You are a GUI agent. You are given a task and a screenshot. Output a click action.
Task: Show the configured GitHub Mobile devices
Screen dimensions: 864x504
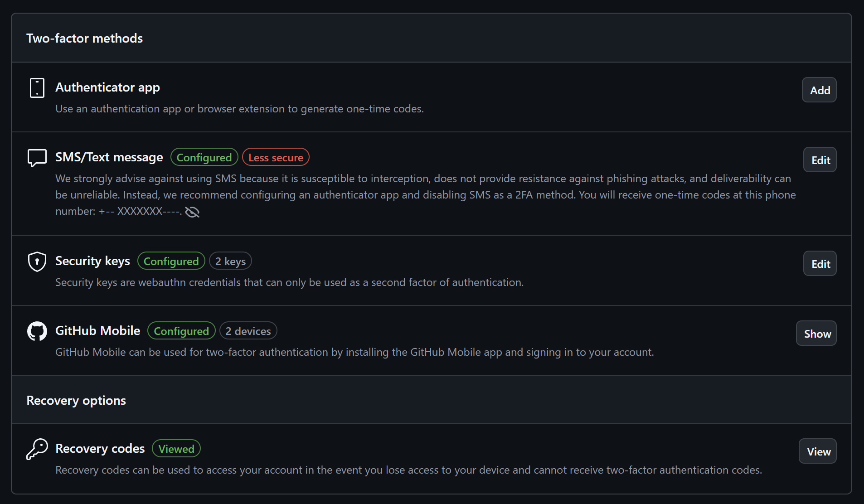coord(816,333)
